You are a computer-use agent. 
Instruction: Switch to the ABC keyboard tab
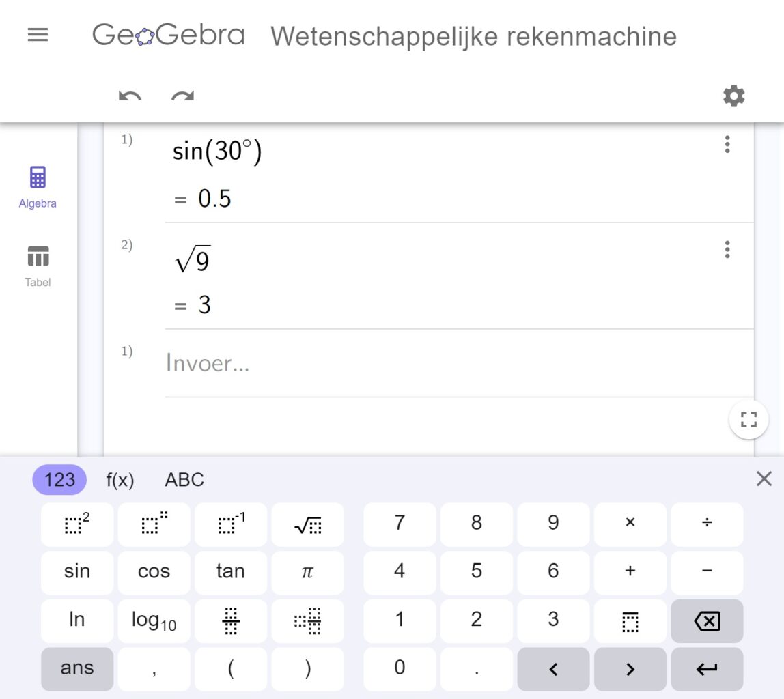tap(183, 479)
